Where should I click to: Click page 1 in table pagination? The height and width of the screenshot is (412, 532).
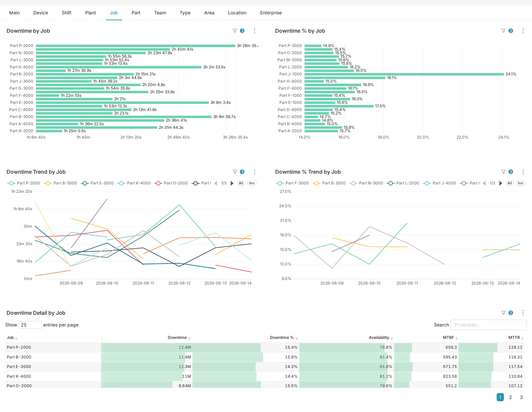click(x=500, y=397)
